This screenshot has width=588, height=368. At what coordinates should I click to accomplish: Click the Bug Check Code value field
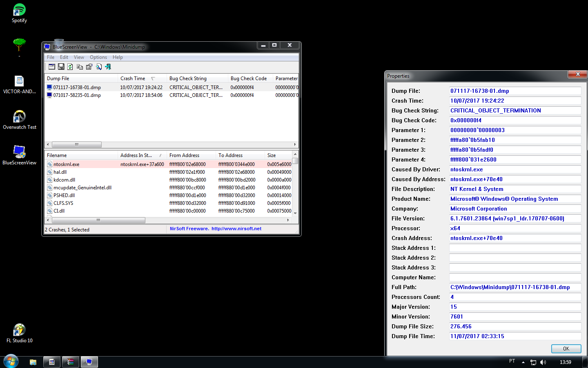[515, 120]
